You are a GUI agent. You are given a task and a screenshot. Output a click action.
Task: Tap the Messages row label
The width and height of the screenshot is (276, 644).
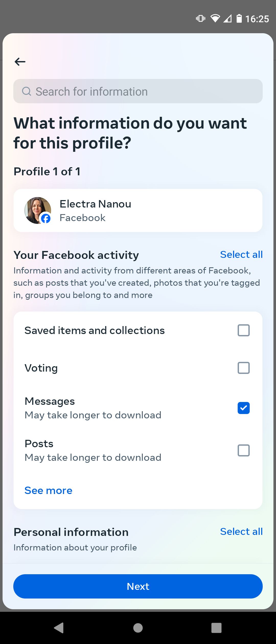tap(50, 401)
